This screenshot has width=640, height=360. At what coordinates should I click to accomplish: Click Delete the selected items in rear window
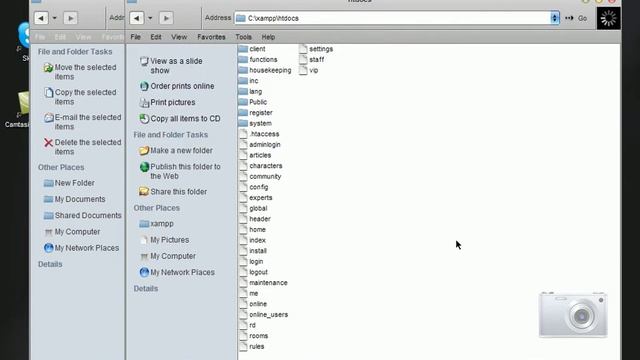point(82,147)
